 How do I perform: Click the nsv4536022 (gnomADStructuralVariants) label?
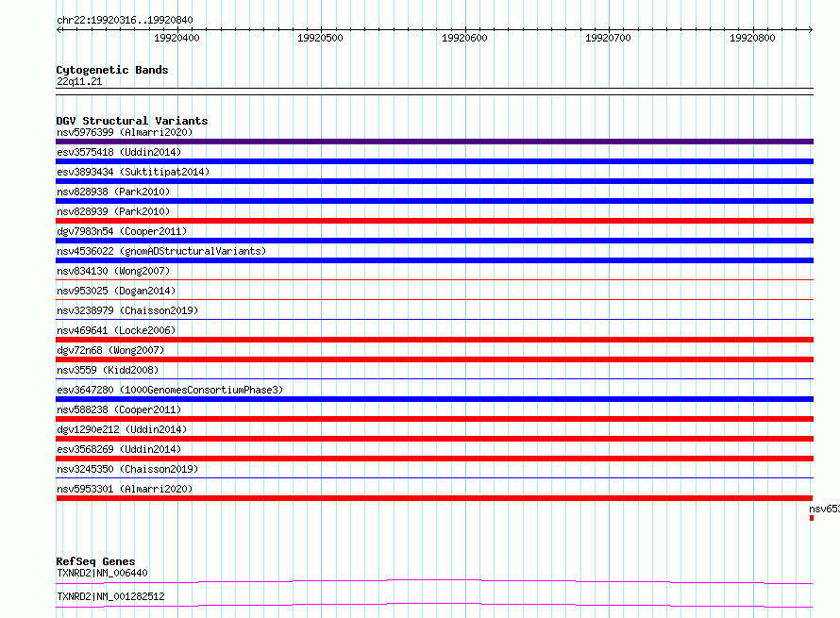(161, 251)
